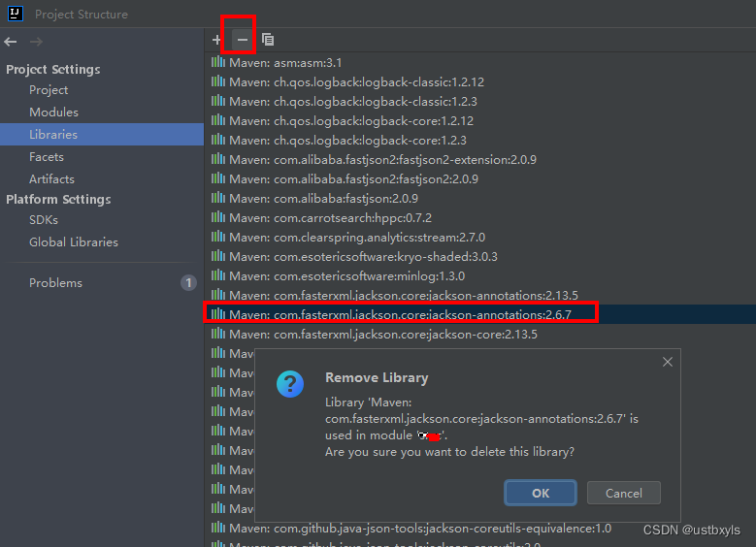Select logback-classic:1.2.12 library

pos(356,82)
